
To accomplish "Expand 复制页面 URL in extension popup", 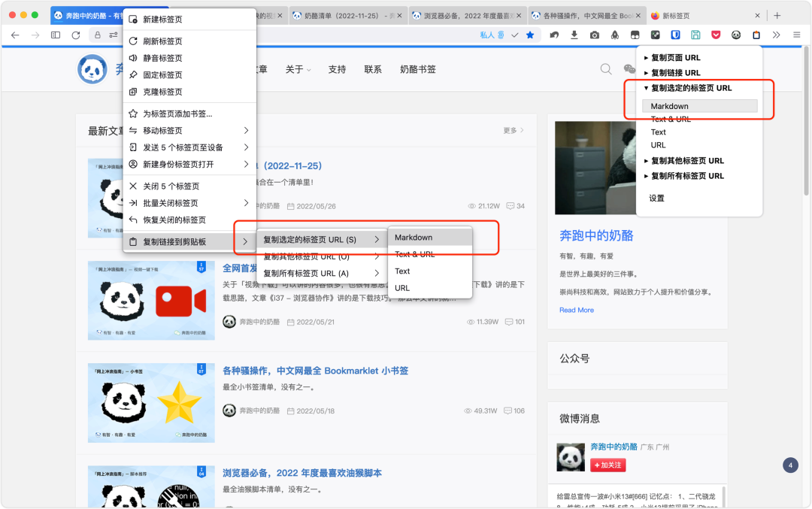I will 671,57.
